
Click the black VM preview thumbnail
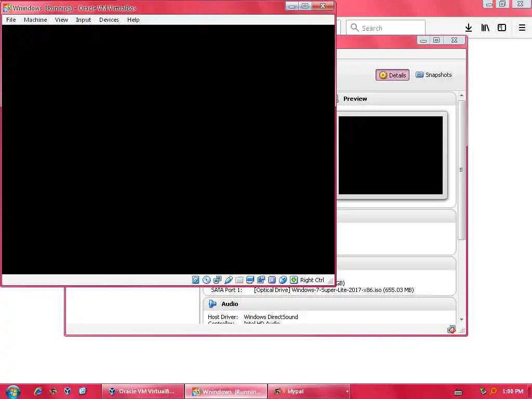click(391, 155)
